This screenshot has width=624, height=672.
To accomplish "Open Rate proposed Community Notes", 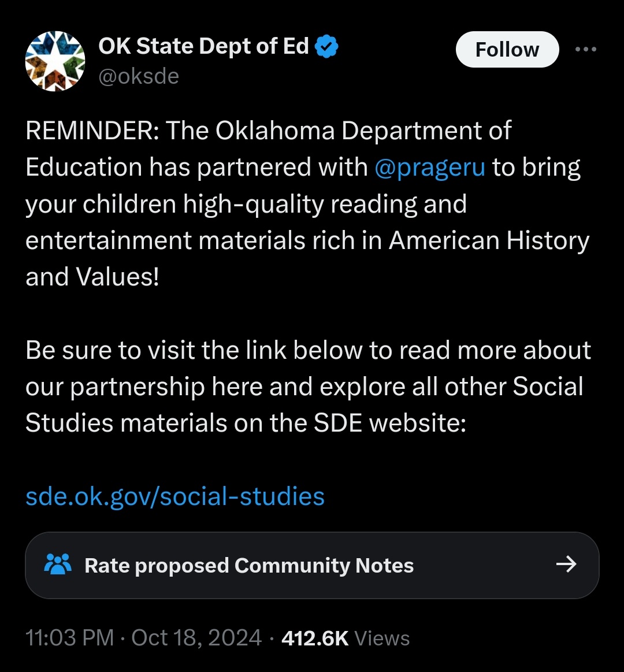I will point(312,565).
